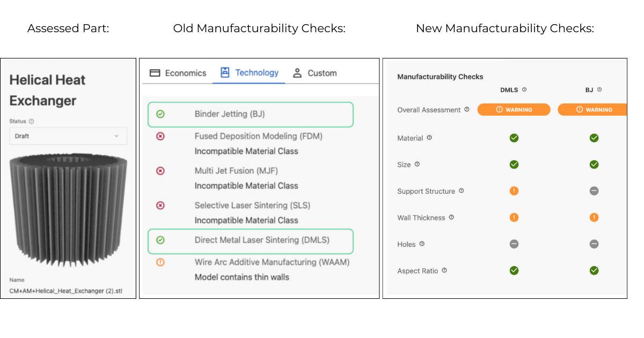Click the file name CM+AM+Helical_Heat_Exchanger (2).stl
The image size is (644, 338).
point(65,291)
